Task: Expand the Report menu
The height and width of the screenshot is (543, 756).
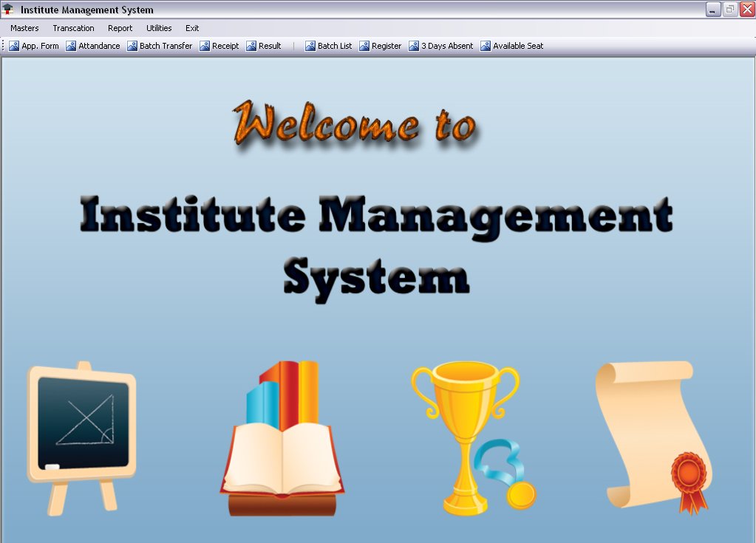Action: [120, 28]
